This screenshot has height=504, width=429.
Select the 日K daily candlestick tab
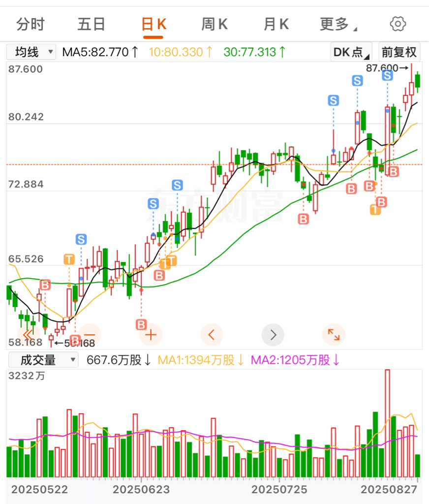point(154,25)
